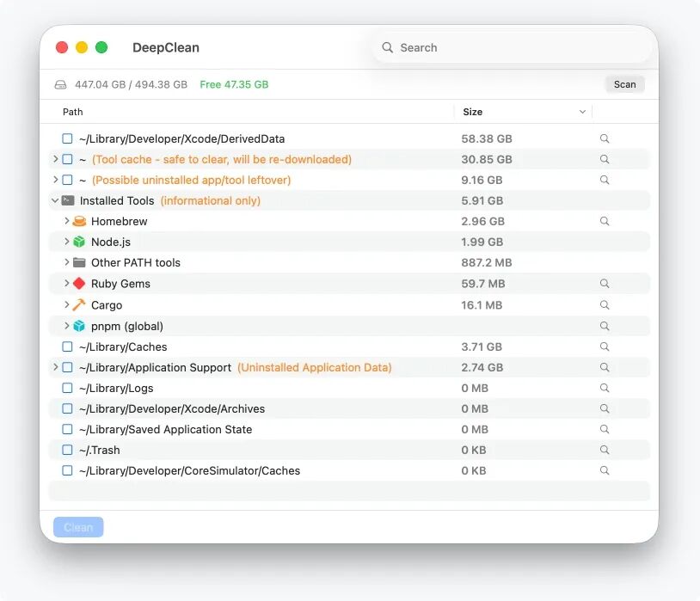This screenshot has width=700, height=601.
Task: Expand the pnpm (global) entry
Action: 67,326
